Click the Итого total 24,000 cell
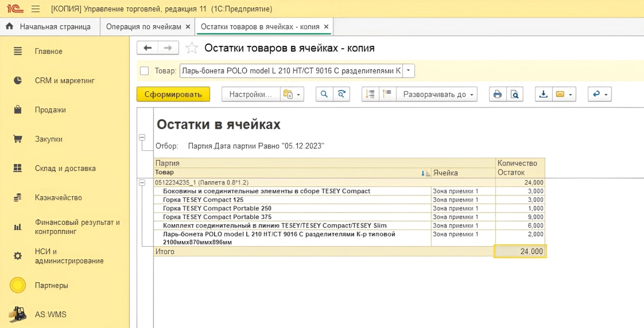The height and width of the screenshot is (328, 644). (520, 251)
